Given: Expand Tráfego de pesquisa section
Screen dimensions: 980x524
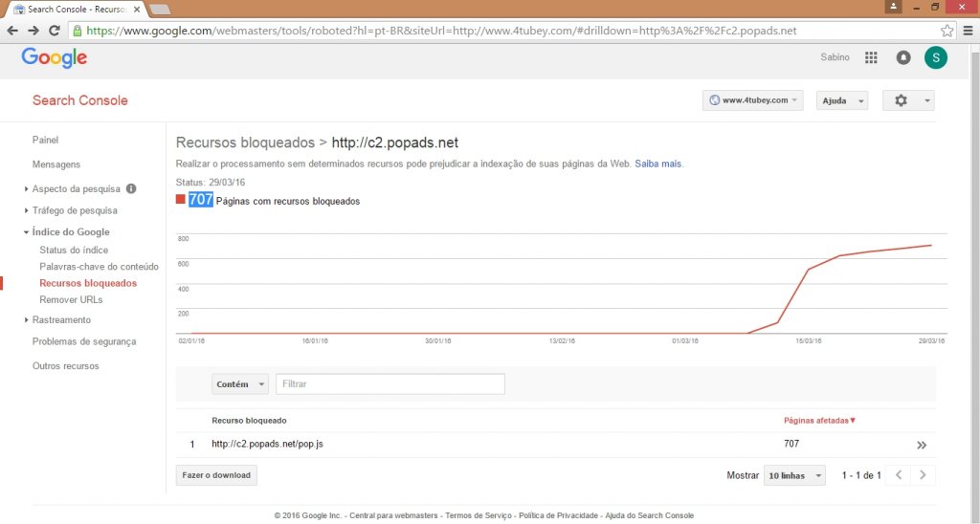Looking at the screenshot, I should pos(26,210).
